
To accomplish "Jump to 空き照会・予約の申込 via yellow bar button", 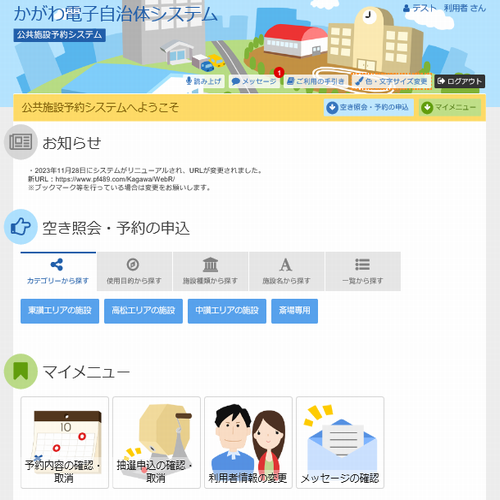I will click(369, 107).
